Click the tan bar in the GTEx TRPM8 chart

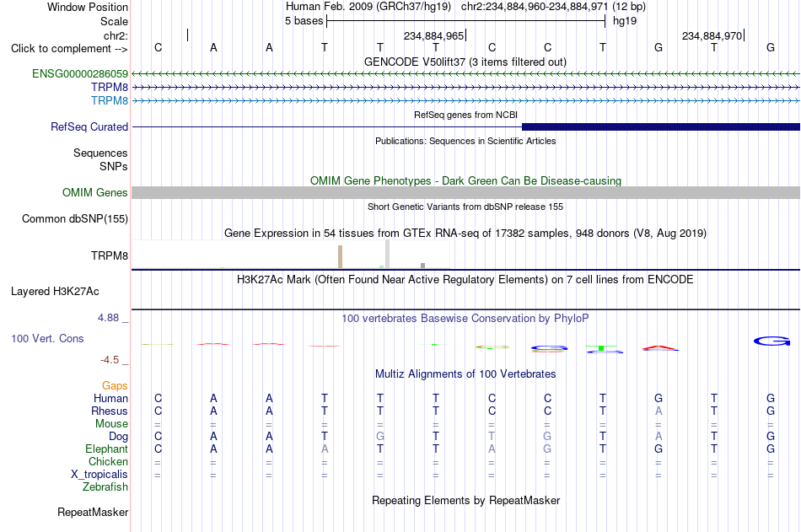[341, 256]
